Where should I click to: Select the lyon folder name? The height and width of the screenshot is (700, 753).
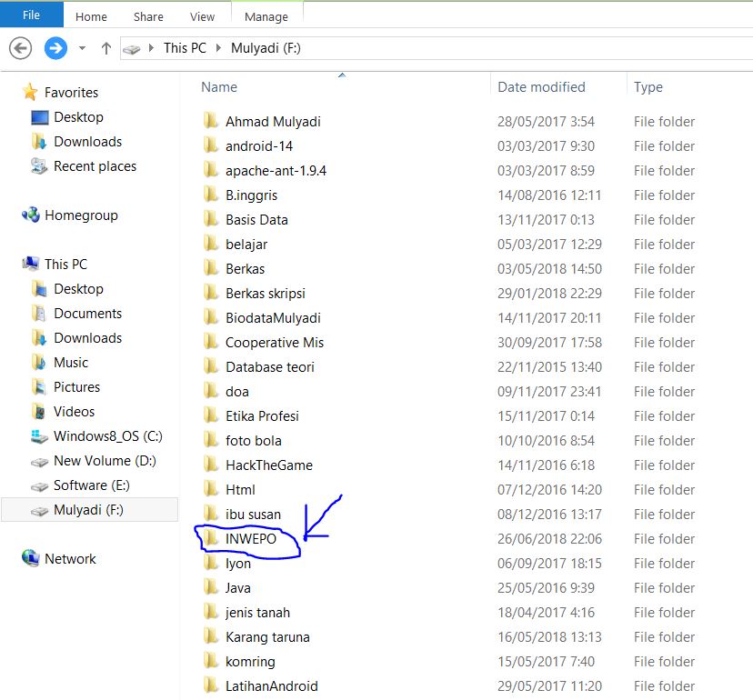(238, 563)
